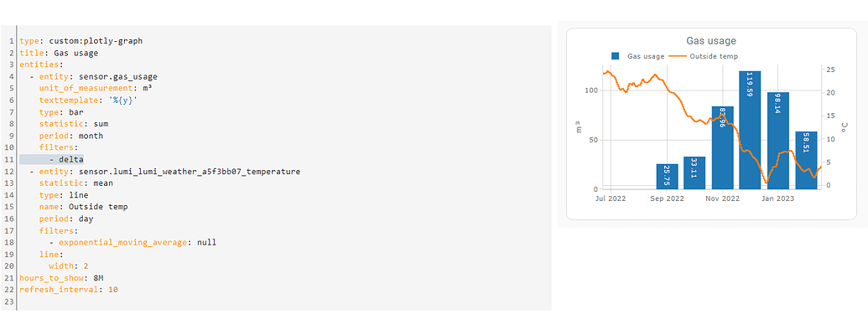Image resolution: width=868 pixels, height=314 pixels.
Task: Click the °C right axis title
Action: (x=845, y=128)
